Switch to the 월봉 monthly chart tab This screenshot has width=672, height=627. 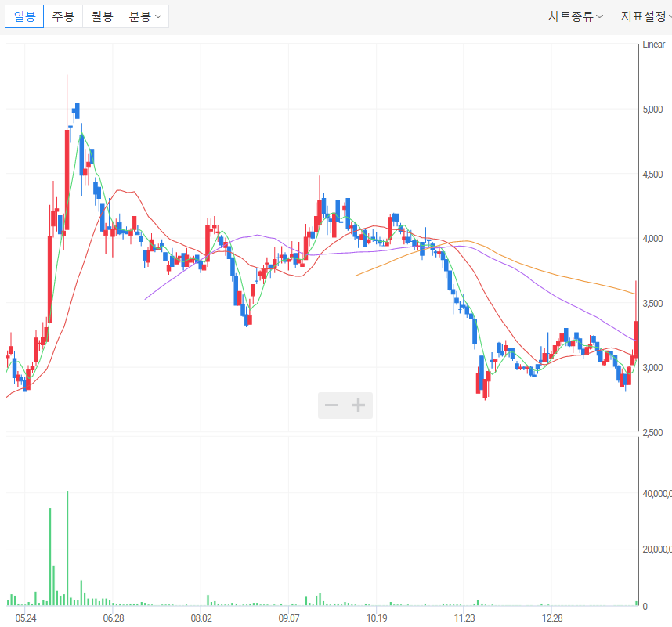(102, 16)
